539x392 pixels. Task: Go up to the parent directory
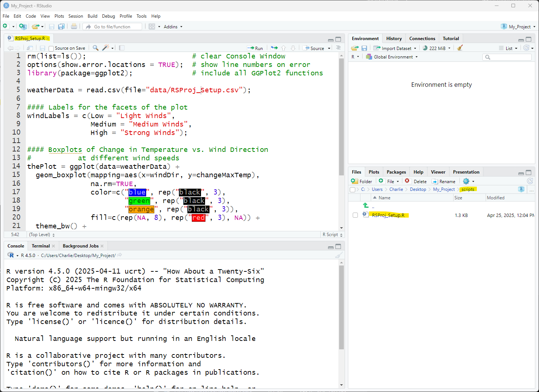click(366, 206)
